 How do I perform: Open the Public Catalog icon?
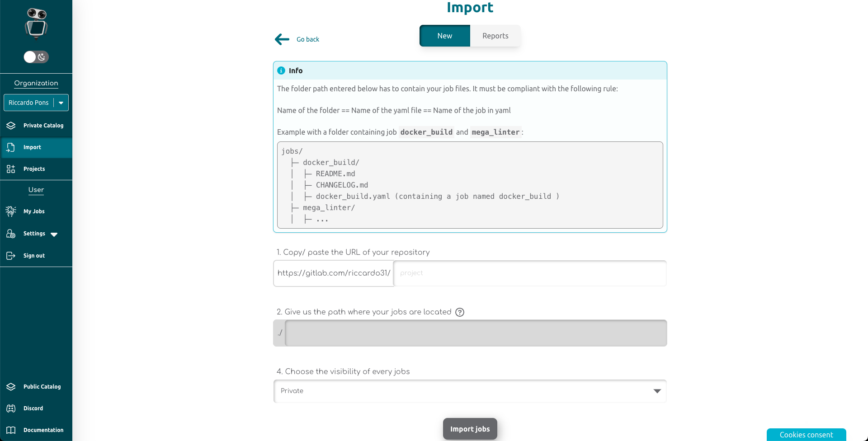(x=10, y=386)
